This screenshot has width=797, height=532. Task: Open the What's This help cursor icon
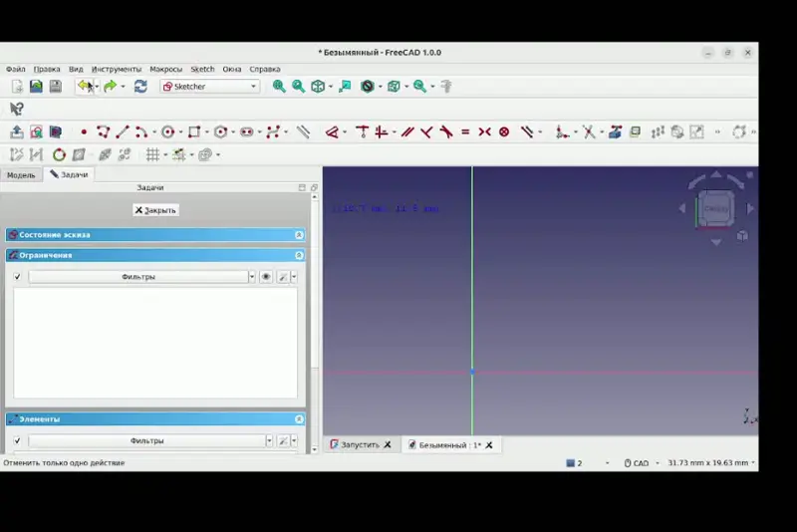tap(17, 109)
